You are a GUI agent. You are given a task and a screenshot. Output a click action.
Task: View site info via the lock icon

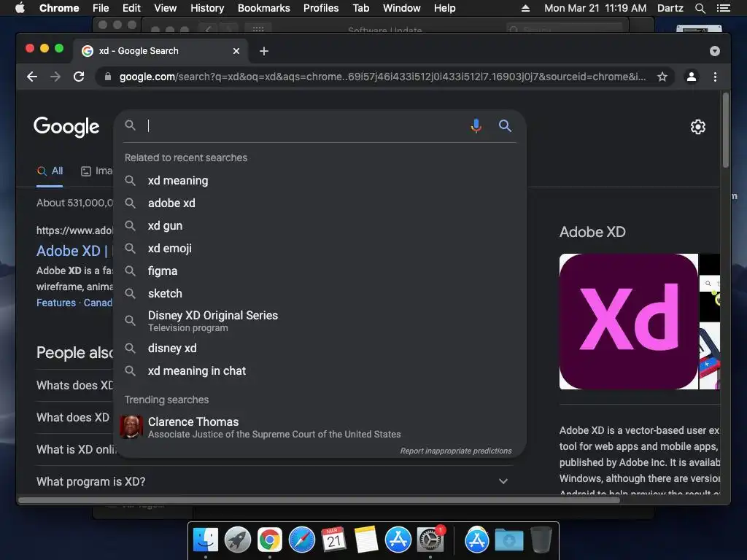point(108,77)
